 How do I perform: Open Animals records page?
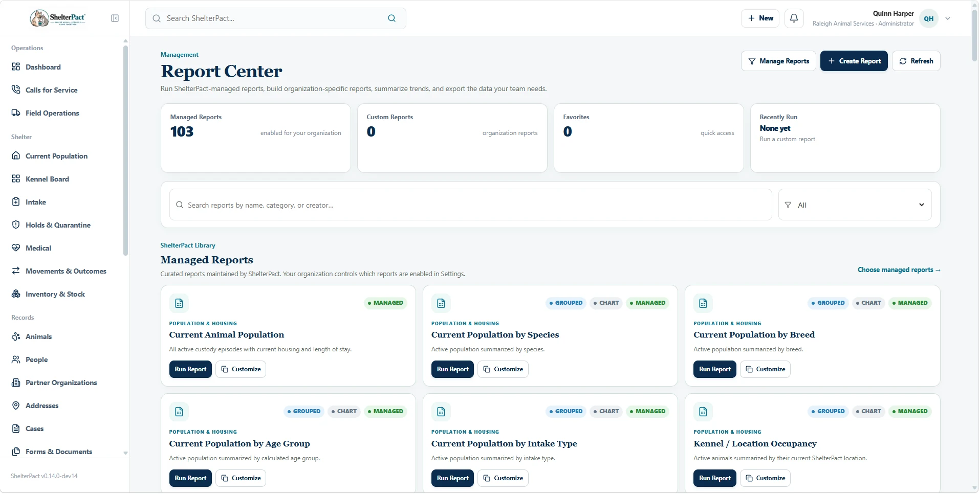(x=38, y=336)
